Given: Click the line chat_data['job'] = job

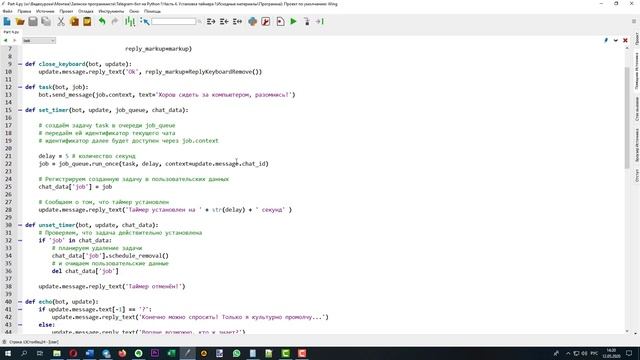Looking at the screenshot, I should pyautogui.click(x=75, y=187).
